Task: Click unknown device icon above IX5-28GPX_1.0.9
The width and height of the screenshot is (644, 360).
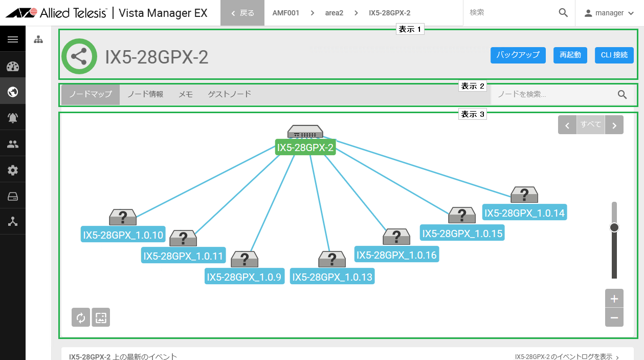Action: pos(245,259)
